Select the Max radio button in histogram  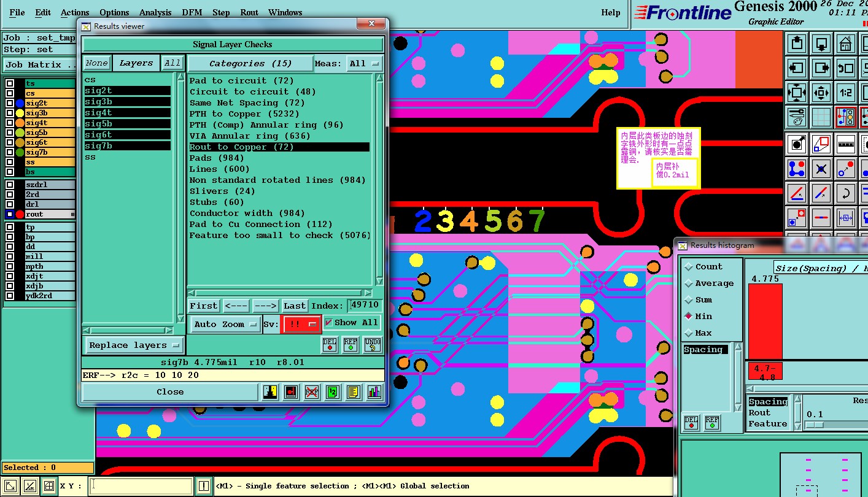click(x=689, y=333)
